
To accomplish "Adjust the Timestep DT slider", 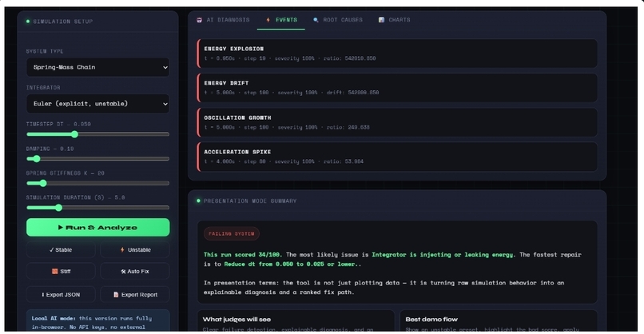I will (x=97, y=134).
